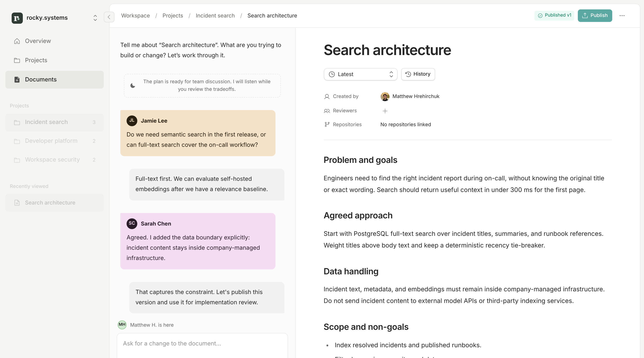Screen dimensions: 644x358
Task: Click the Search architecture breadcrumb
Action: (x=272, y=15)
